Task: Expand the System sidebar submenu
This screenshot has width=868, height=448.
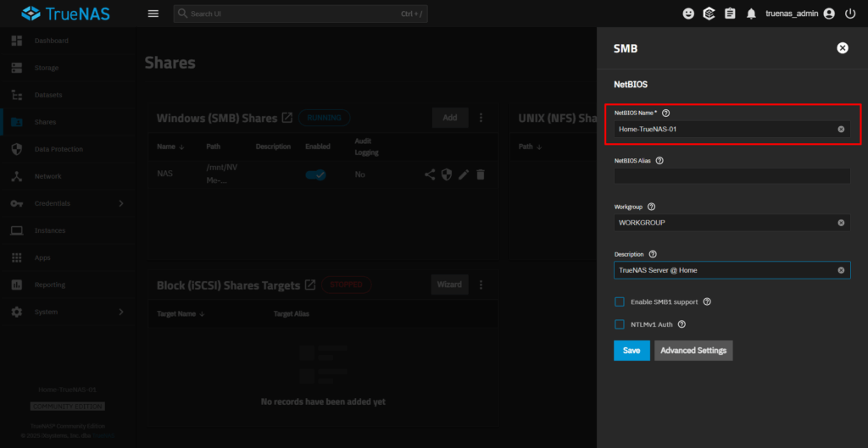Action: (x=121, y=312)
